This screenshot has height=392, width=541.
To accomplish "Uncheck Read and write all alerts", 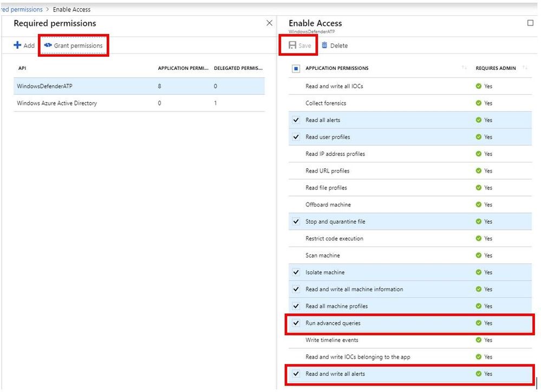I will 296,374.
